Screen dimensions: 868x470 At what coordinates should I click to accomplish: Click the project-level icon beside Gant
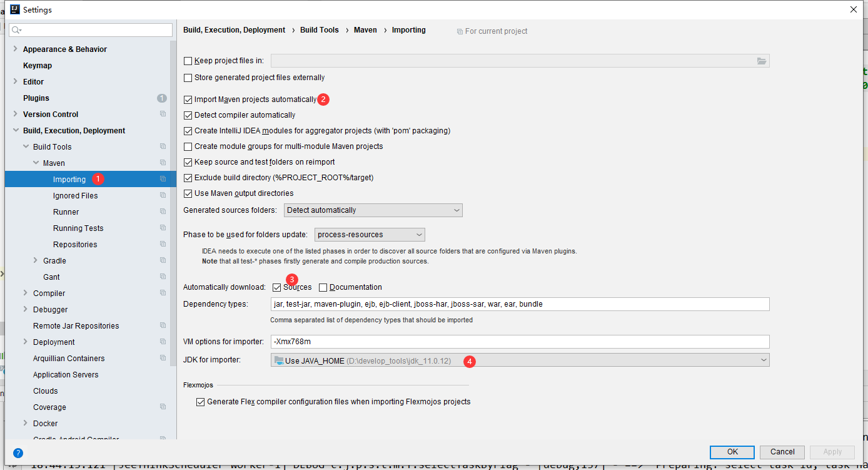pyautogui.click(x=163, y=277)
